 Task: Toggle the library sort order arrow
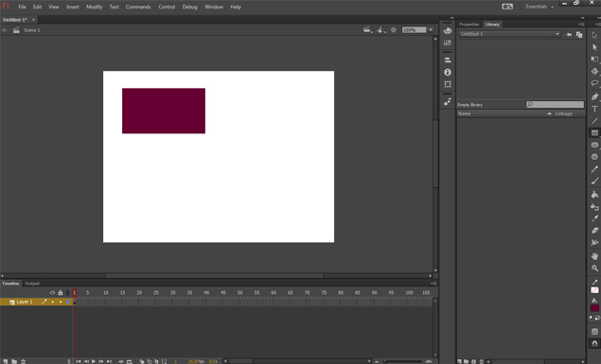(549, 113)
